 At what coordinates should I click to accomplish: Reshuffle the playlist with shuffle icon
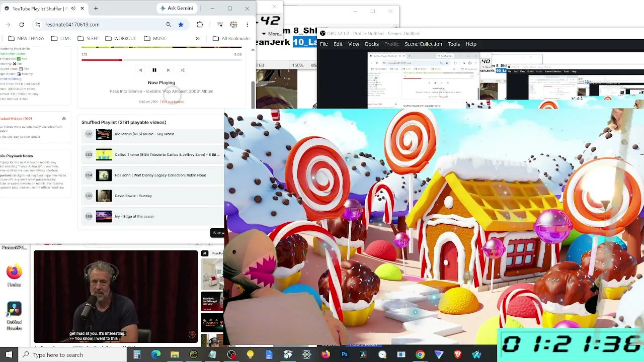pos(183,70)
